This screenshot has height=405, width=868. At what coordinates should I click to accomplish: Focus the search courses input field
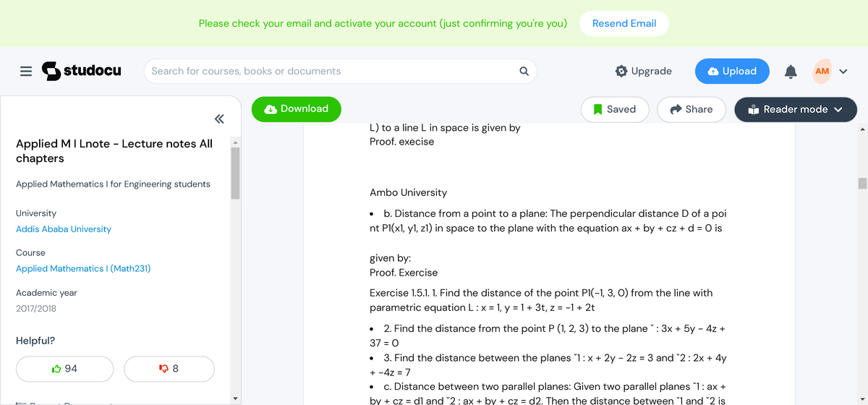click(333, 71)
